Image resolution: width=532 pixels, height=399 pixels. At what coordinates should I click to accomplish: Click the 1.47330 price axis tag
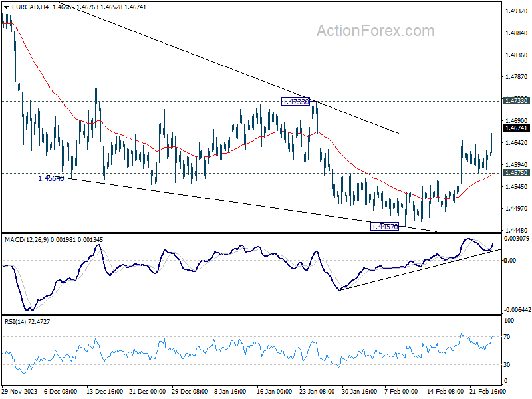click(517, 101)
